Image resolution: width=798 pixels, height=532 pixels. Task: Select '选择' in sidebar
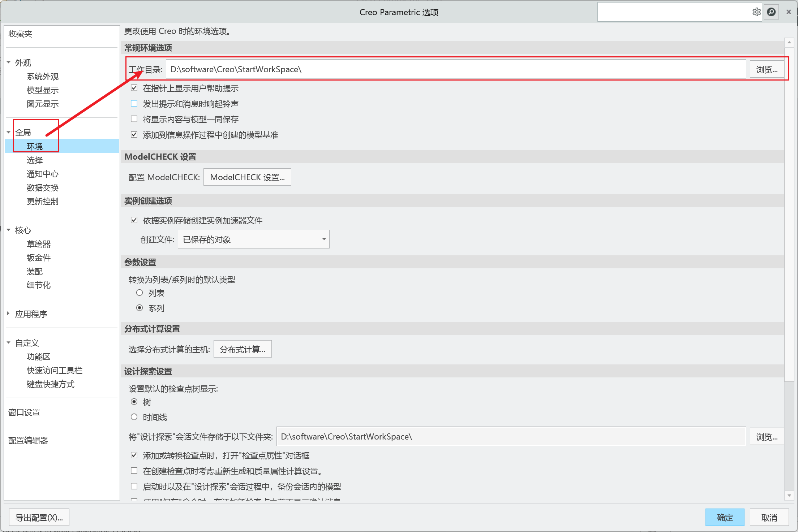coord(35,160)
